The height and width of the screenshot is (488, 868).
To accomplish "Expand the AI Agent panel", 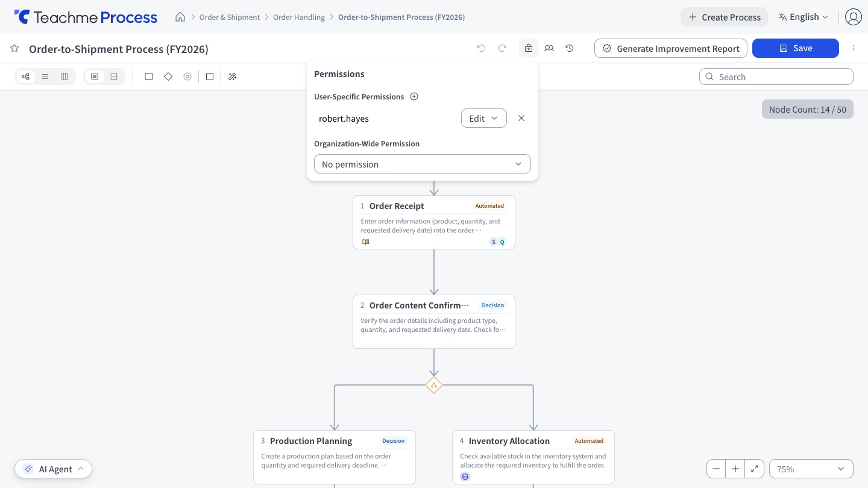I will (54, 469).
